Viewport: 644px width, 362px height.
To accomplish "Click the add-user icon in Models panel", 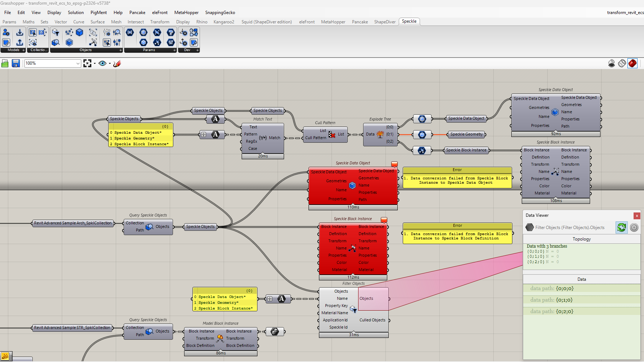I will [6, 33].
